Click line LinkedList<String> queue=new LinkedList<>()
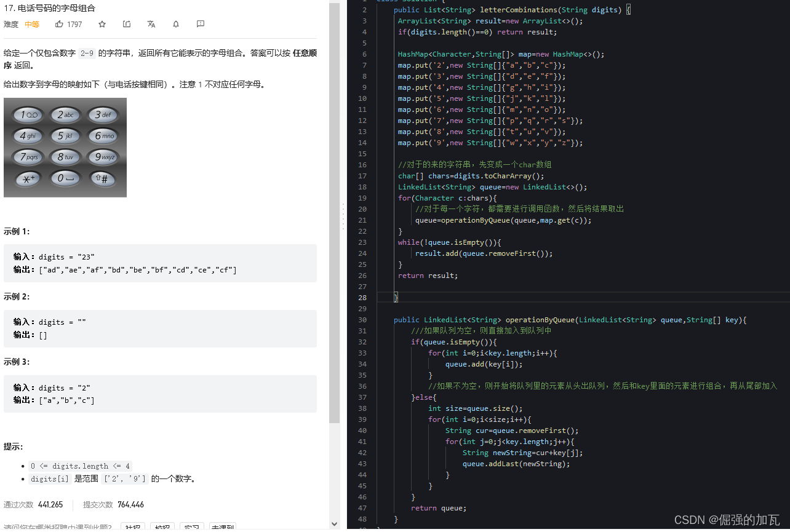 (492, 187)
